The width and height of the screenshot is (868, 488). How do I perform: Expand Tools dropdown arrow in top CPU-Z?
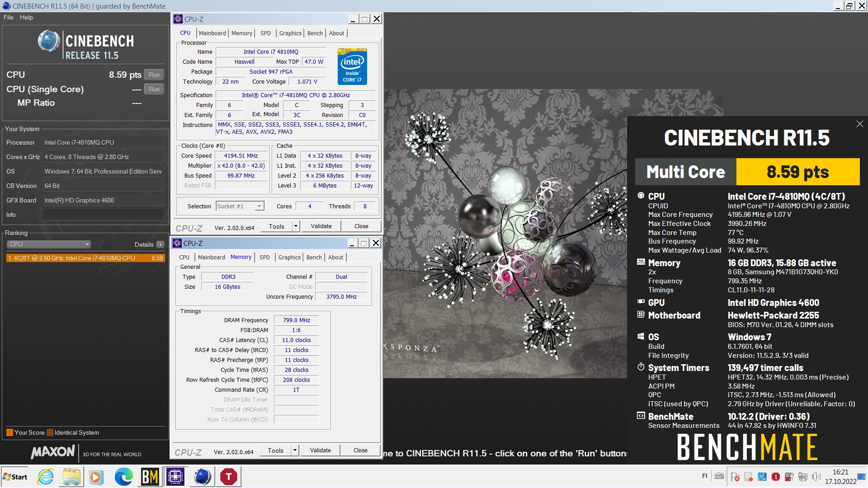click(x=296, y=226)
